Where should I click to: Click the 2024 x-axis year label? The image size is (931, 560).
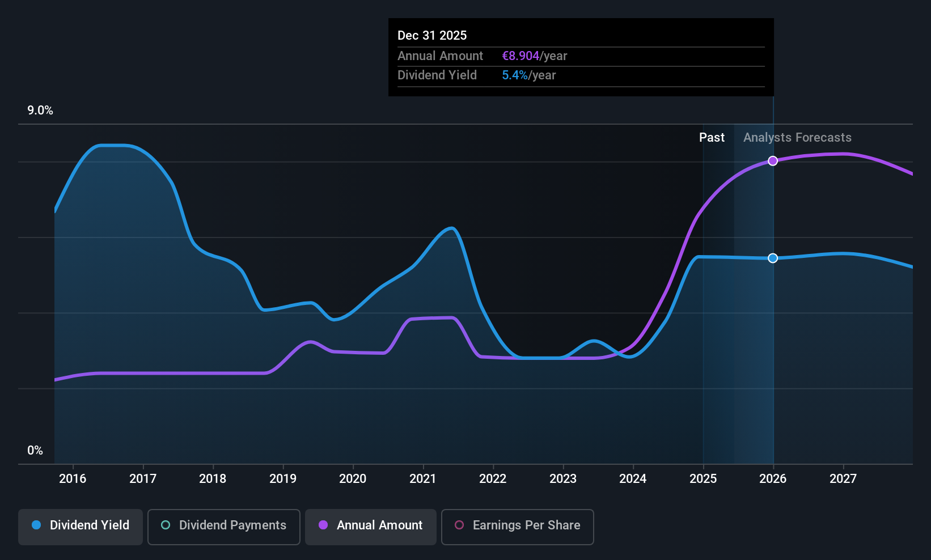coord(633,479)
